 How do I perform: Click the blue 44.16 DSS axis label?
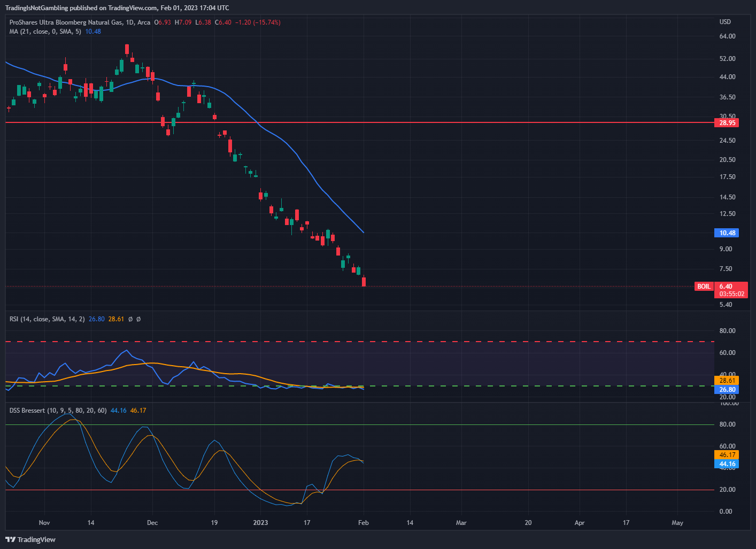727,464
